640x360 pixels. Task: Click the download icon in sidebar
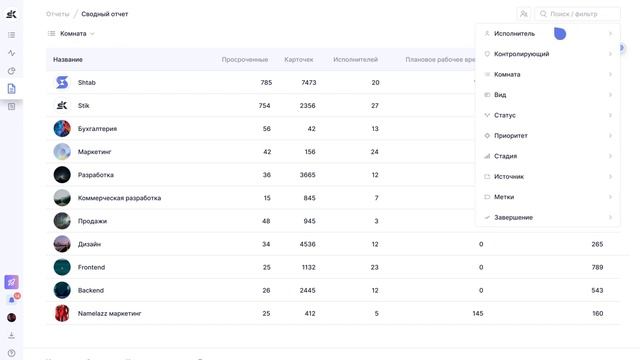point(11,336)
